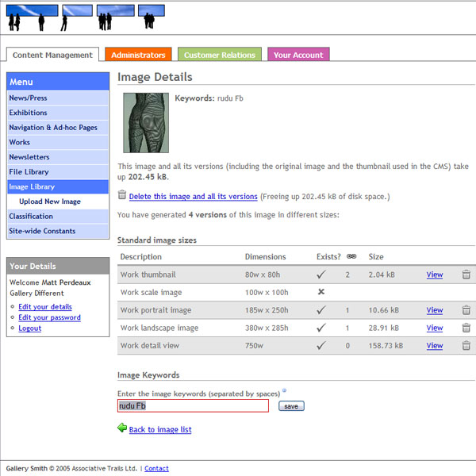Click the Size column header

376,257
